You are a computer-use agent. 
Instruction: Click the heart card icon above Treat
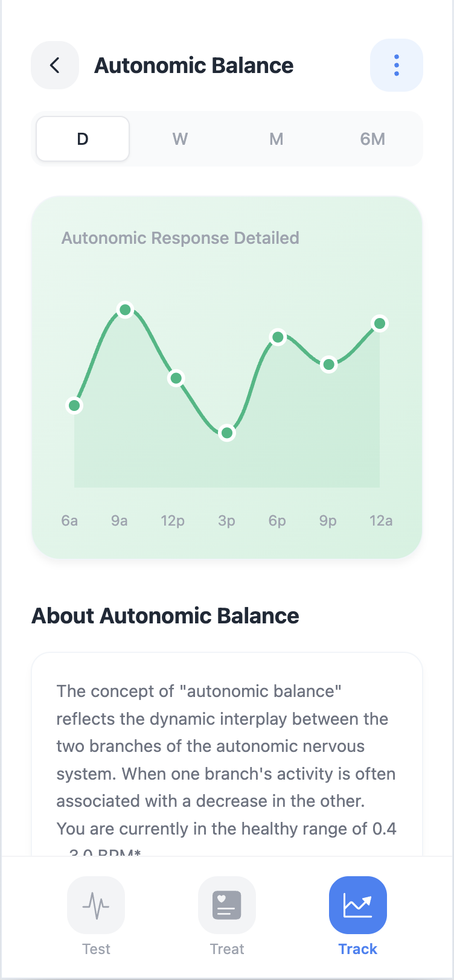pos(227,905)
